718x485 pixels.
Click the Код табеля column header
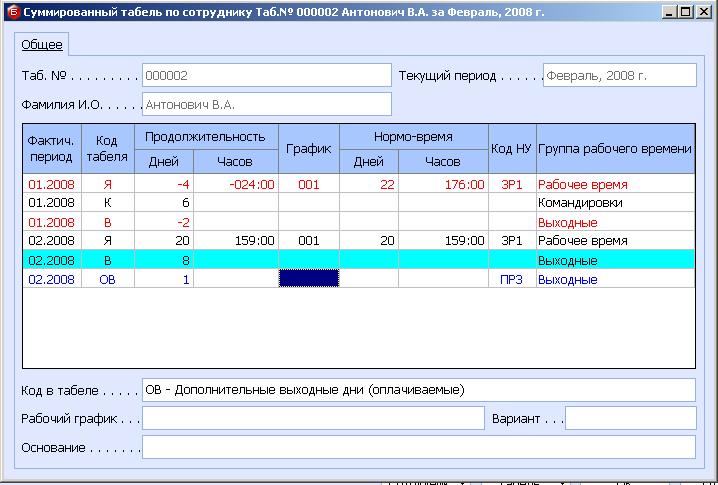pyautogui.click(x=108, y=148)
